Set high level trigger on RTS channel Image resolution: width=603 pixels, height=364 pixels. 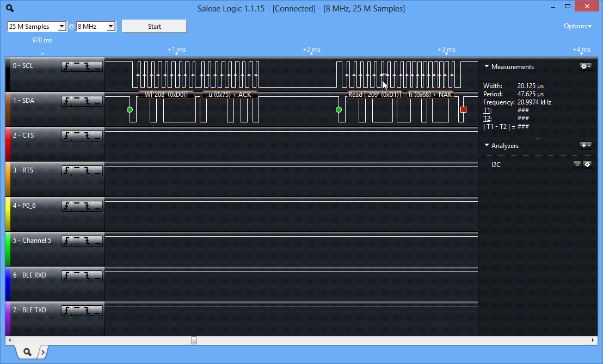pos(77,171)
